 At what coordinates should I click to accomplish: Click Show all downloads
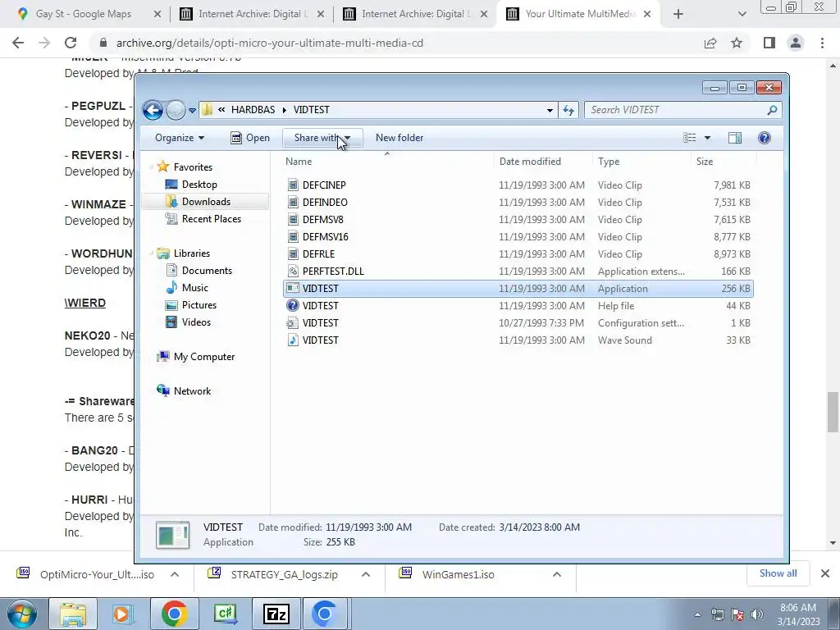pos(778,573)
